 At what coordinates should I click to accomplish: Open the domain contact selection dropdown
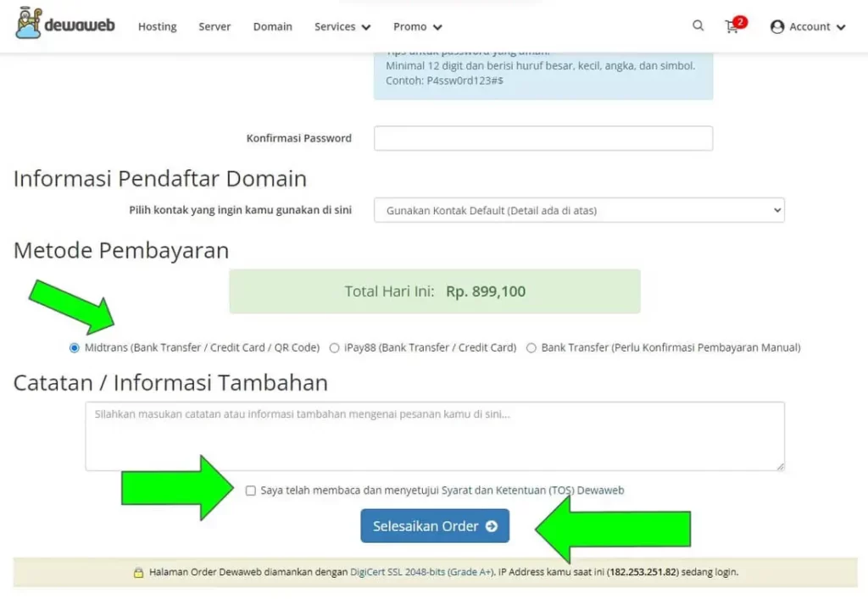click(579, 210)
